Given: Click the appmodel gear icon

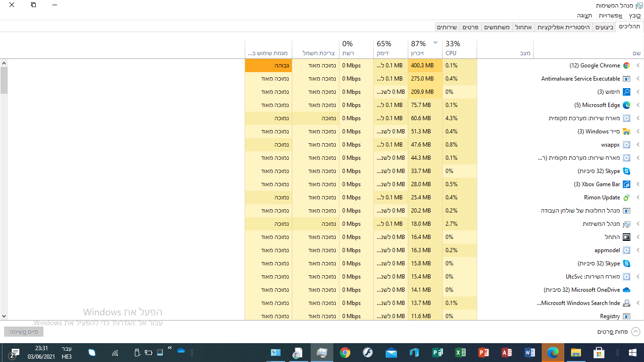Looking at the screenshot, I should 627,250.
